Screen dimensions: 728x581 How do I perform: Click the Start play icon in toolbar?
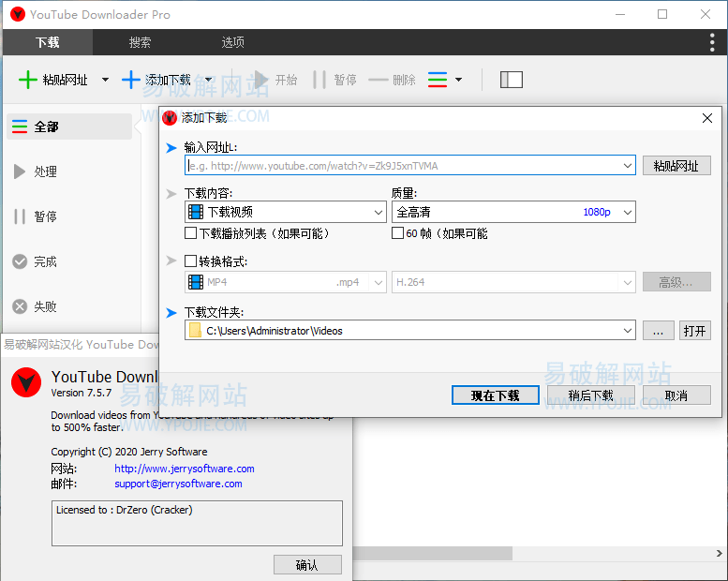(261, 80)
